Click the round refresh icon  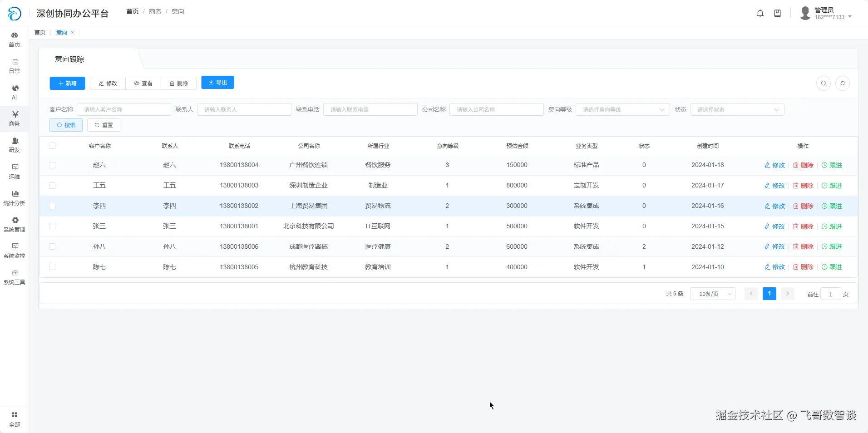click(843, 84)
